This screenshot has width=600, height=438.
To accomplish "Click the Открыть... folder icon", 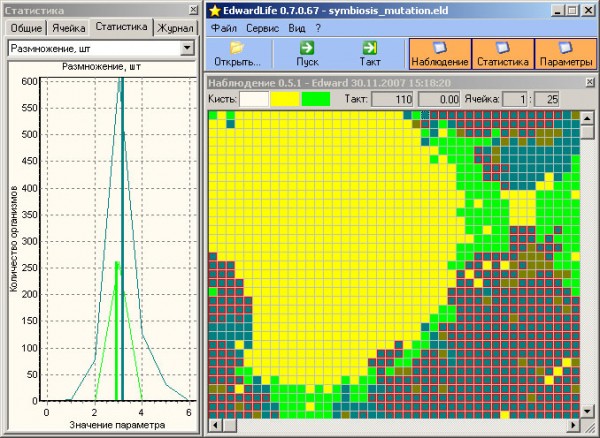I will [237, 47].
